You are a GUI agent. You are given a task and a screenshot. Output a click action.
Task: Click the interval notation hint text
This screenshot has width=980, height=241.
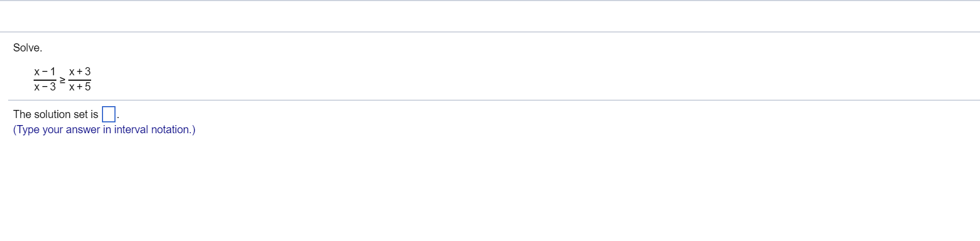104,129
